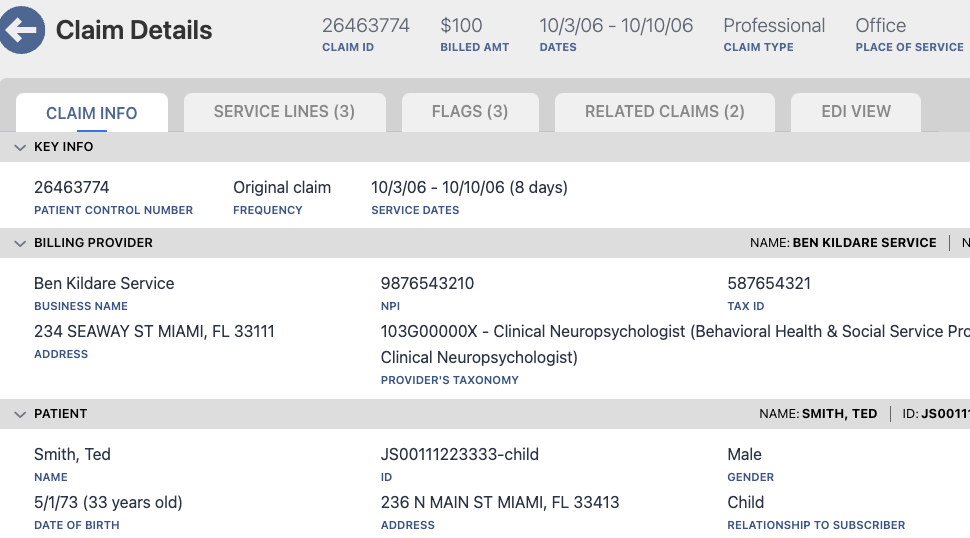The image size is (970, 538).
Task: Switch to EDI VIEW tab
Action: click(x=856, y=112)
